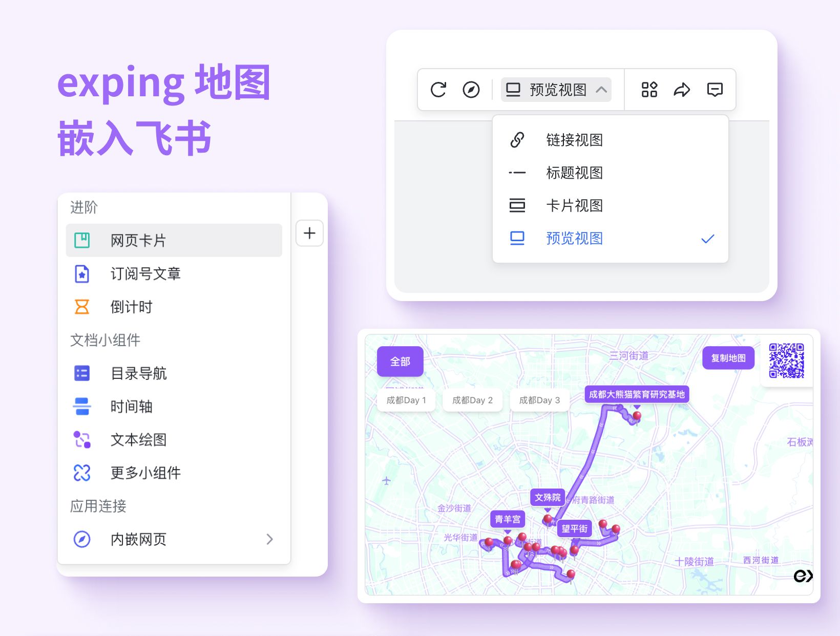This screenshot has width=840, height=636.
Task: Click the 成都大熊猫繁育研究基地 map label
Action: click(x=637, y=394)
